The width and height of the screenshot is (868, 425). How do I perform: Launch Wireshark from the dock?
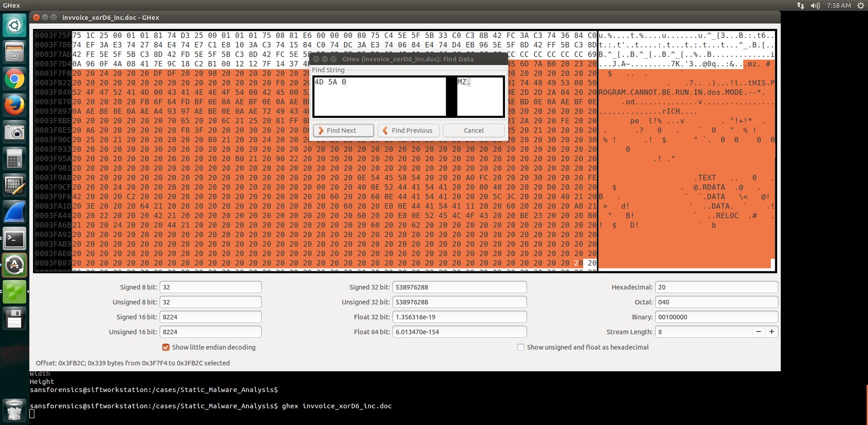[x=14, y=212]
